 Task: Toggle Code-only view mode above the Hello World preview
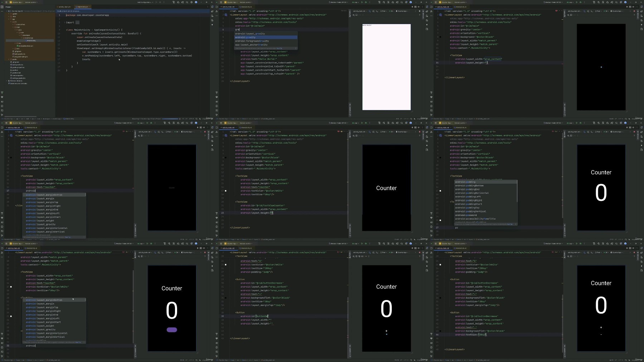point(412,7)
